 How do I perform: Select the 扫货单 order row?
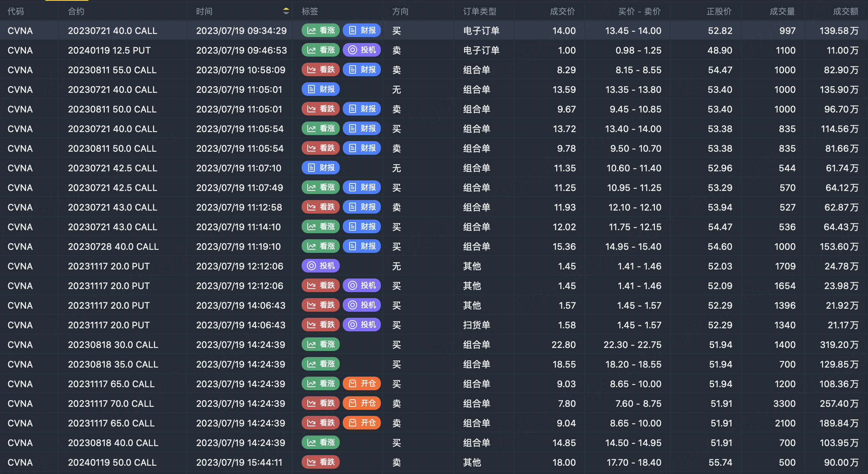point(477,325)
